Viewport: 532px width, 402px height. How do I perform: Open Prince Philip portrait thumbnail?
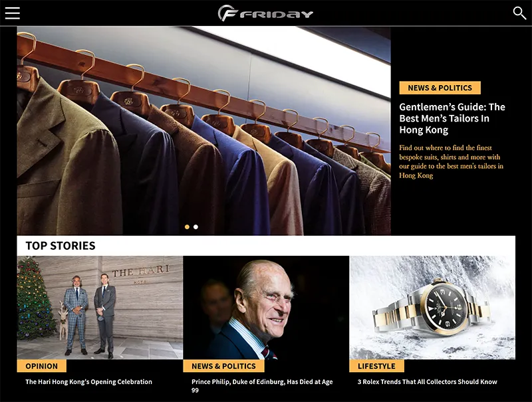tap(266, 308)
